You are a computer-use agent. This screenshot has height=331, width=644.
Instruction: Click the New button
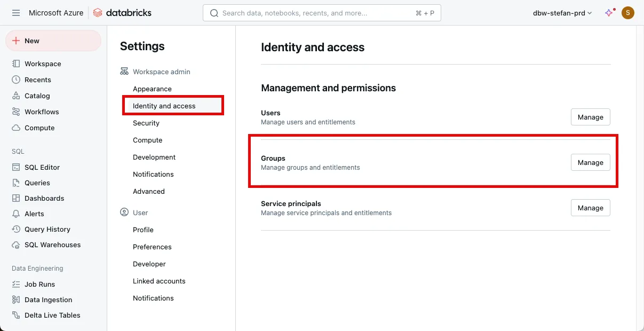[53, 41]
